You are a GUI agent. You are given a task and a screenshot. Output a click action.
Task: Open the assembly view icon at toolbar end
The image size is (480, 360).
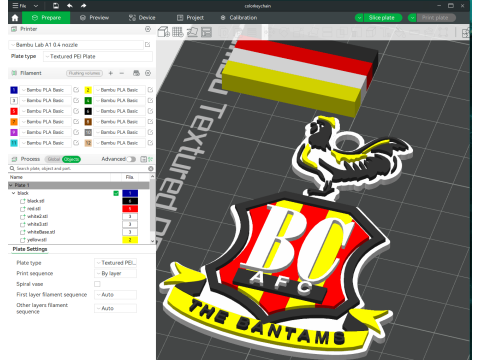coord(466,32)
